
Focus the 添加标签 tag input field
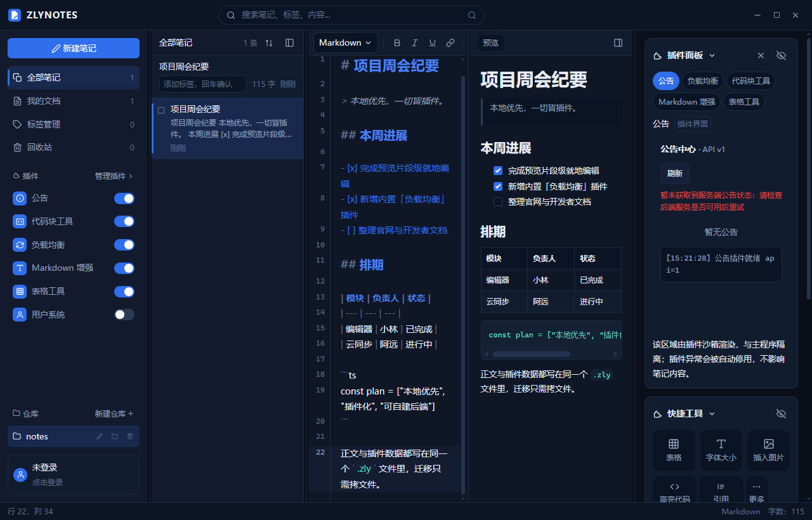pyautogui.click(x=203, y=84)
